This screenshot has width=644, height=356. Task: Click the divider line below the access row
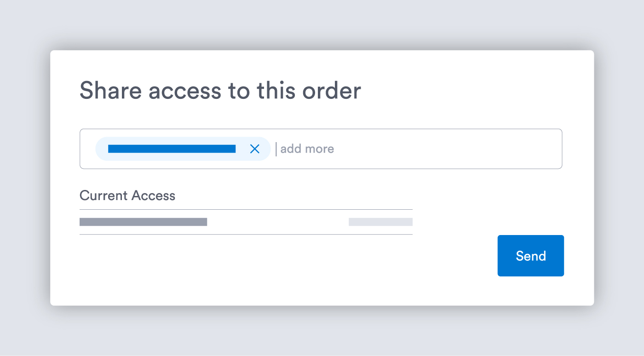click(246, 235)
